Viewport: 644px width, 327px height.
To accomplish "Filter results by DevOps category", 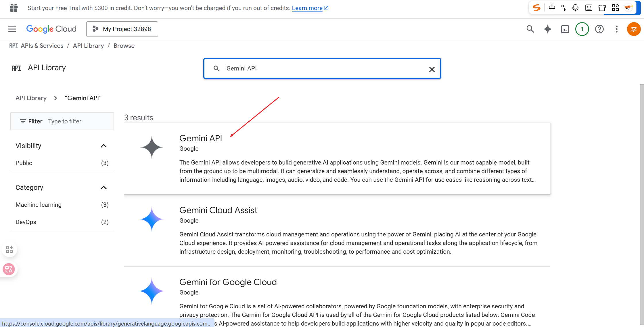I will pyautogui.click(x=26, y=222).
